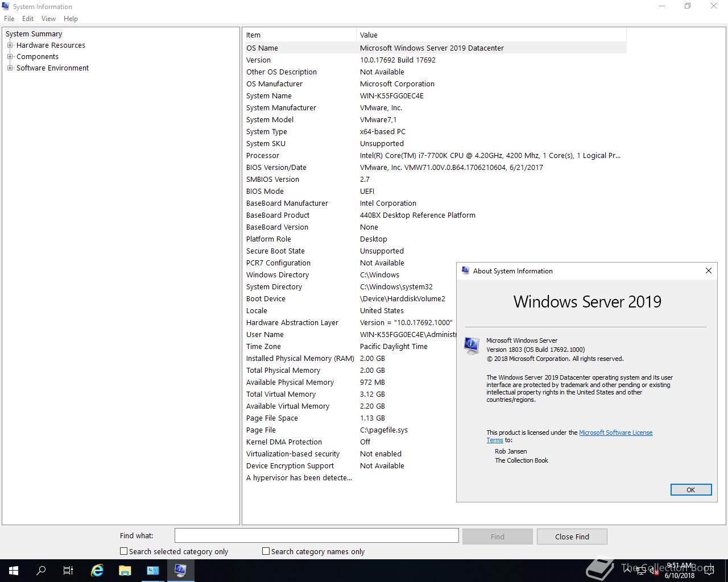The height and width of the screenshot is (582, 728).
Task: Select the BIOS Version/Date row
Action: [x=436, y=167]
